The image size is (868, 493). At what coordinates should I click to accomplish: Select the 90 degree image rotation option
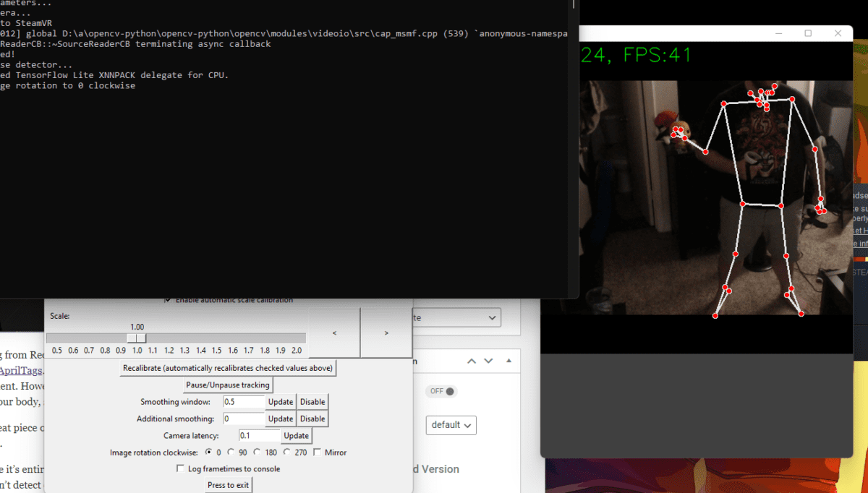231,453
